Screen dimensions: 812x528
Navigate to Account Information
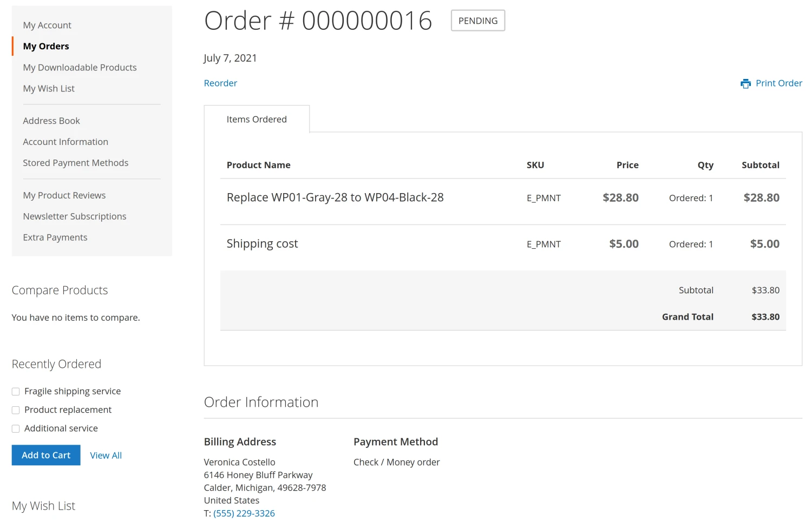pos(66,142)
